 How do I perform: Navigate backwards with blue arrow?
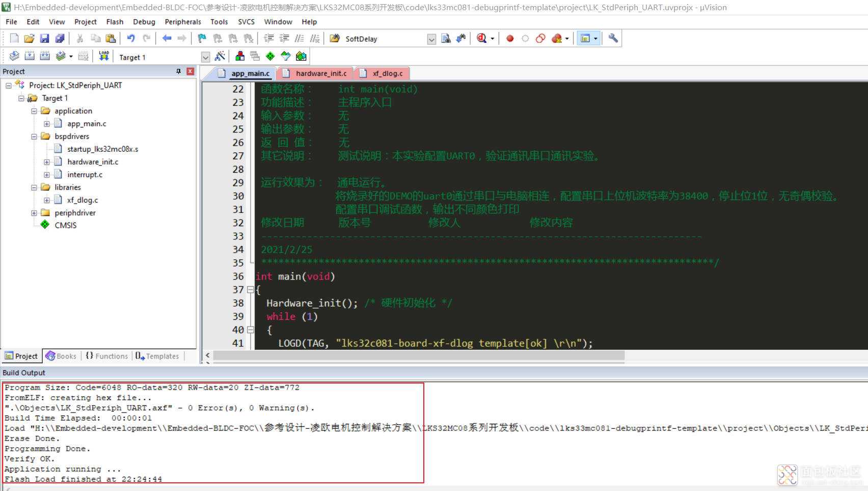pos(167,38)
